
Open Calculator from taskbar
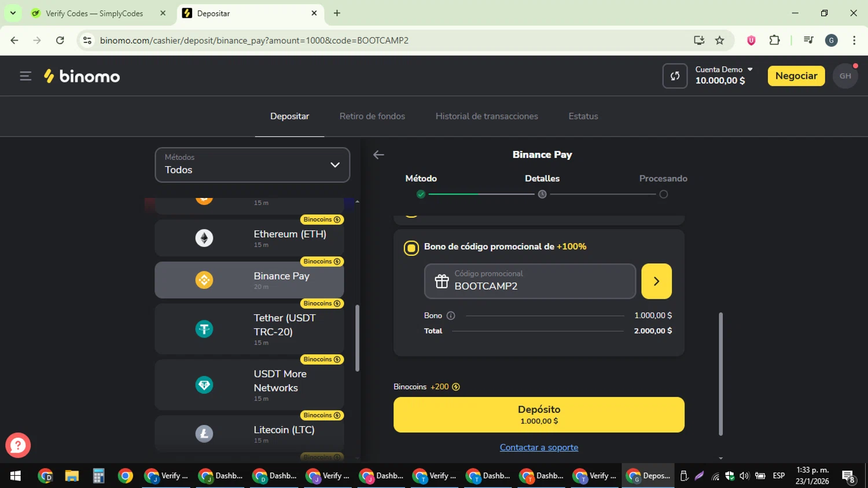point(98,476)
